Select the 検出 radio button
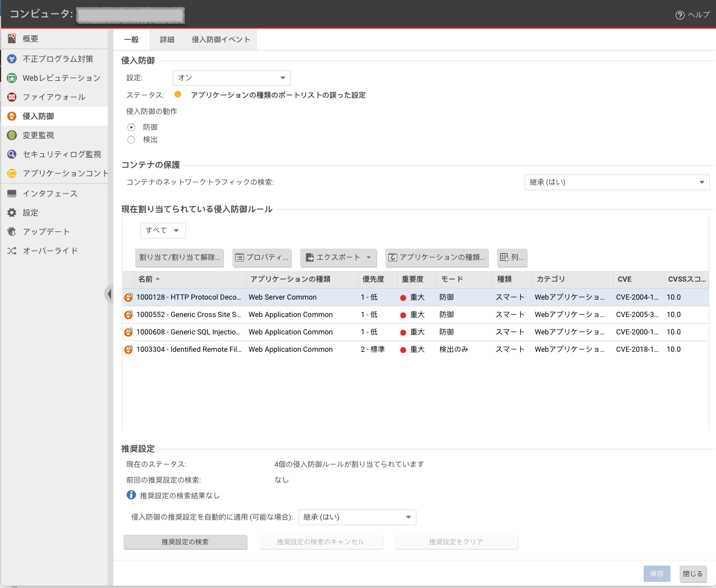Viewport: 716px width, 588px height. [131, 140]
